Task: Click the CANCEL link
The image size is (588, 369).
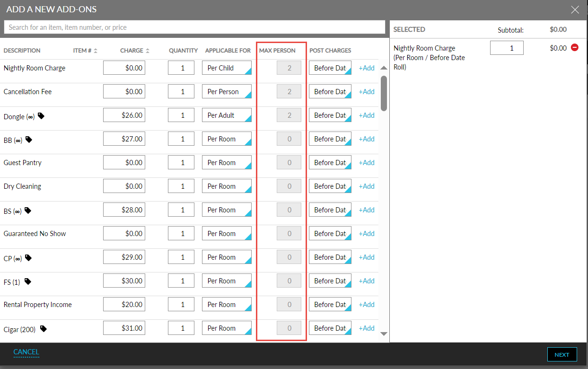Action: (26, 352)
